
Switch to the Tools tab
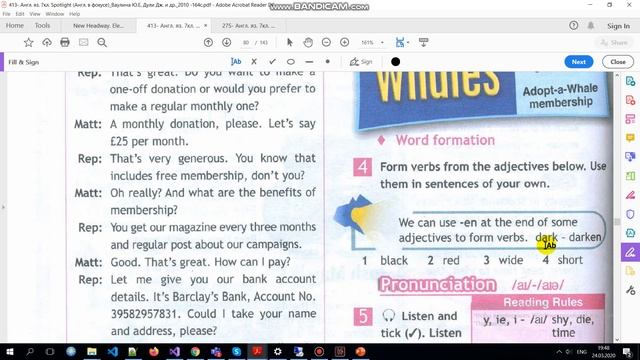[x=42, y=26]
